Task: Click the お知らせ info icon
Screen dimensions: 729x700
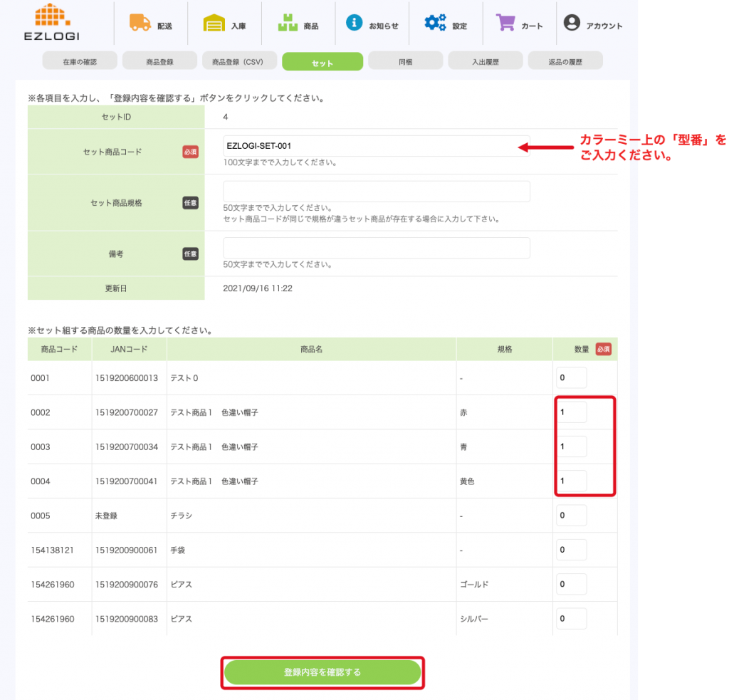Action: coord(355,23)
